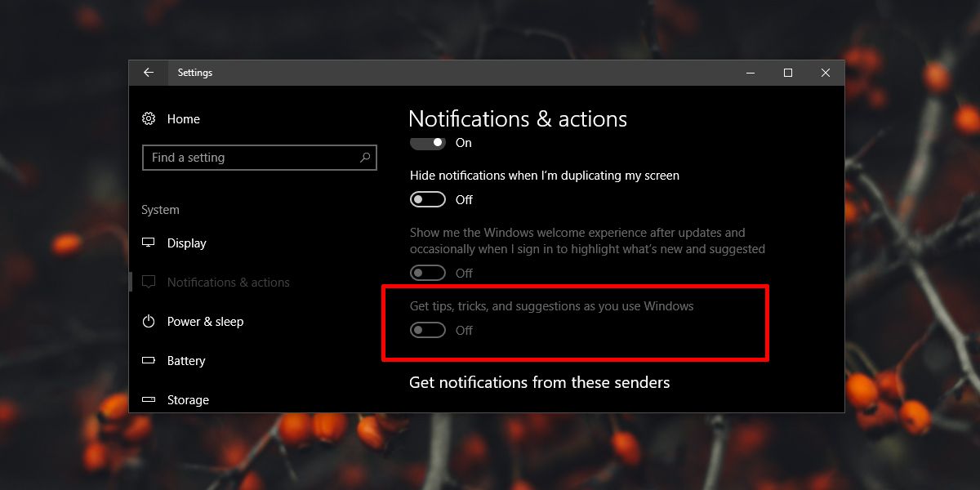Screen dimensions: 980x490
Task: Click the Home gear icon
Action: click(149, 118)
